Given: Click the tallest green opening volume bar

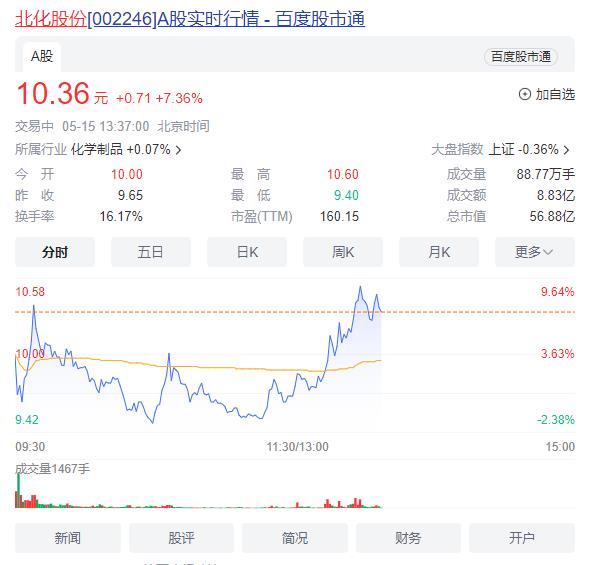Looking at the screenshot, I should pyautogui.click(x=18, y=490).
